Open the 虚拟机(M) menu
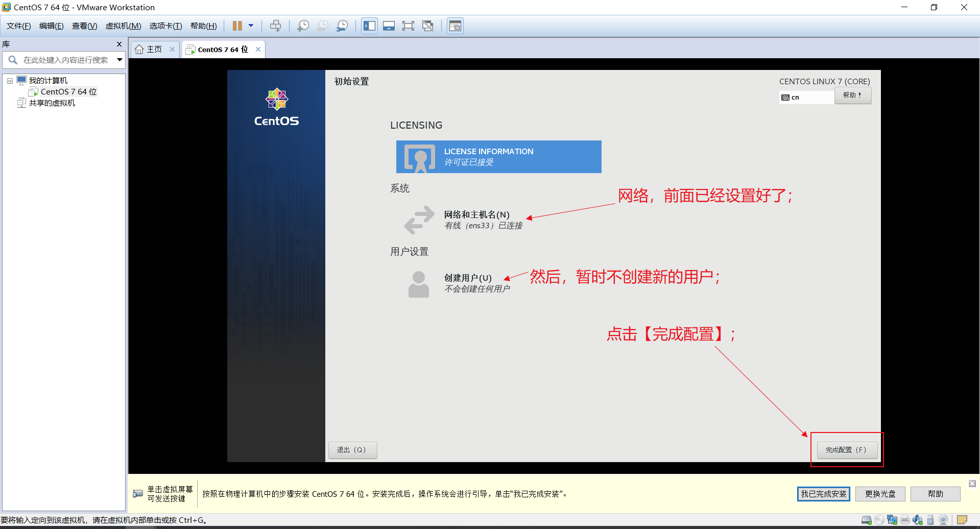 (x=124, y=26)
